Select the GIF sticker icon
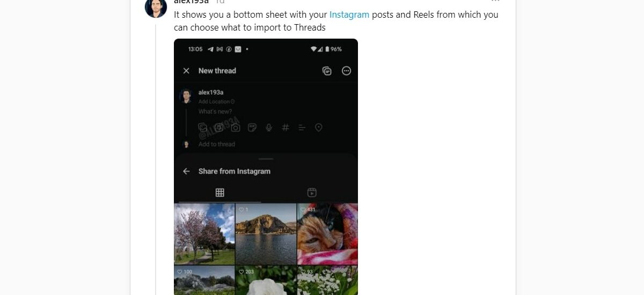The image size is (644, 295). click(x=252, y=128)
